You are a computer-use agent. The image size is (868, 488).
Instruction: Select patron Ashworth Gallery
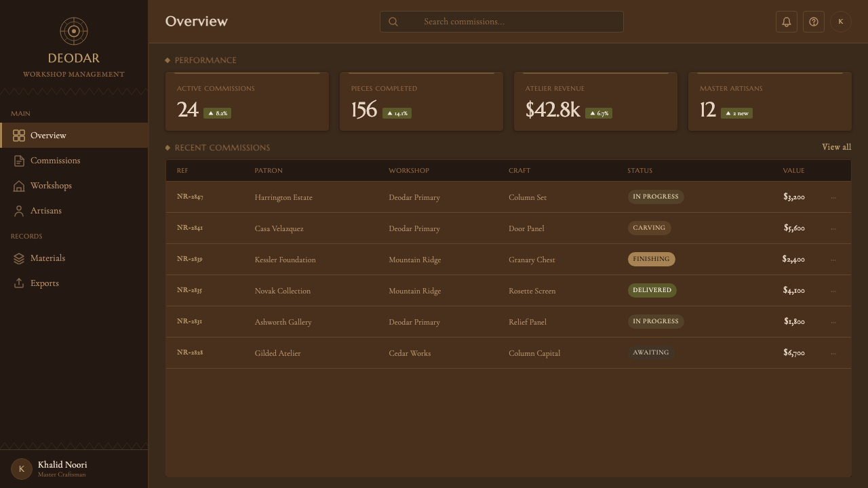[x=283, y=322]
